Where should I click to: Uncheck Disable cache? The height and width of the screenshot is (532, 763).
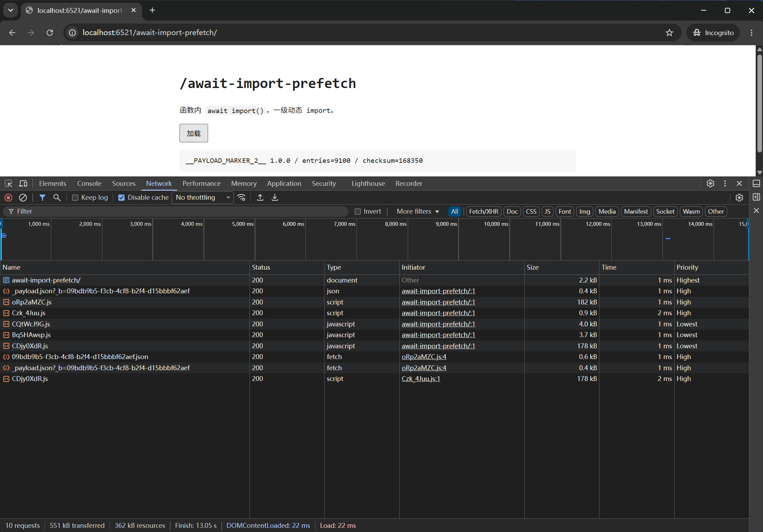point(121,198)
